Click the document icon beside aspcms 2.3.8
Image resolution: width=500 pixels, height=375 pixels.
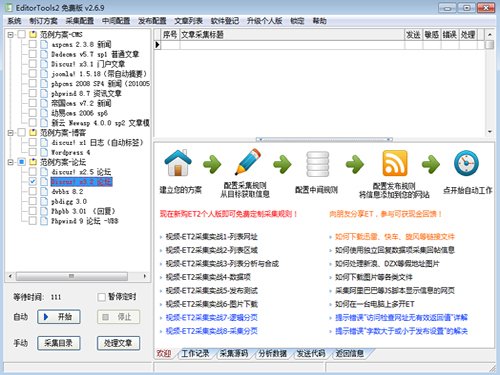pyautogui.click(x=44, y=44)
